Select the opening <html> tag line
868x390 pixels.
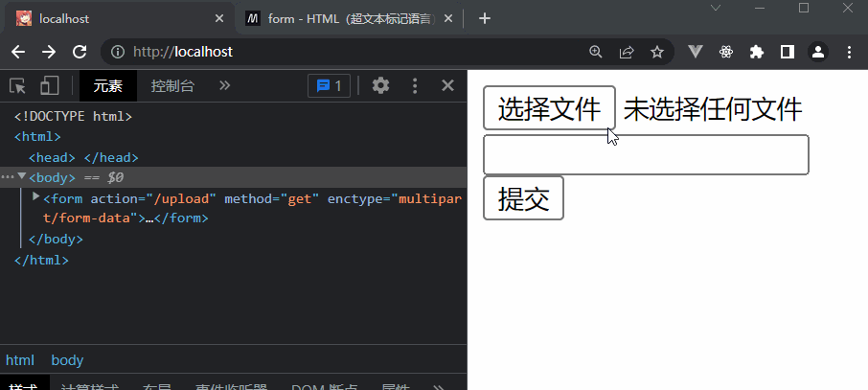pos(37,136)
